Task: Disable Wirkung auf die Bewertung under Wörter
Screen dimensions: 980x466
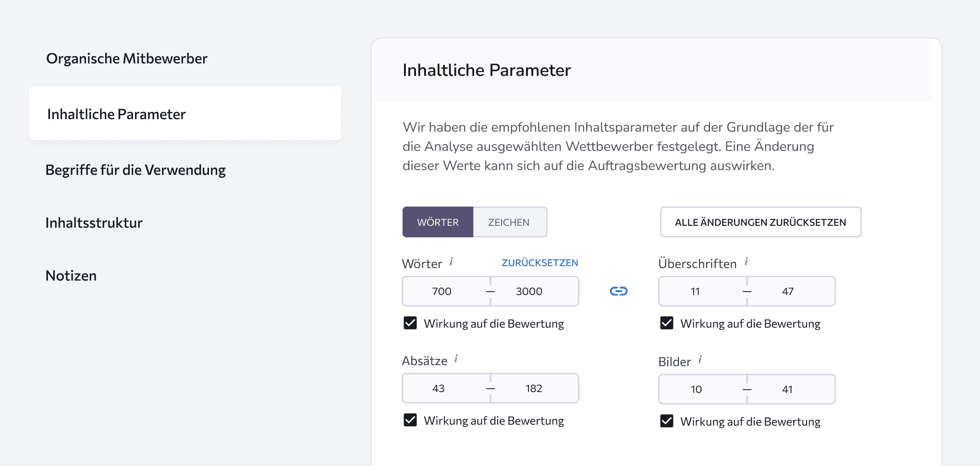Action: 410,323
